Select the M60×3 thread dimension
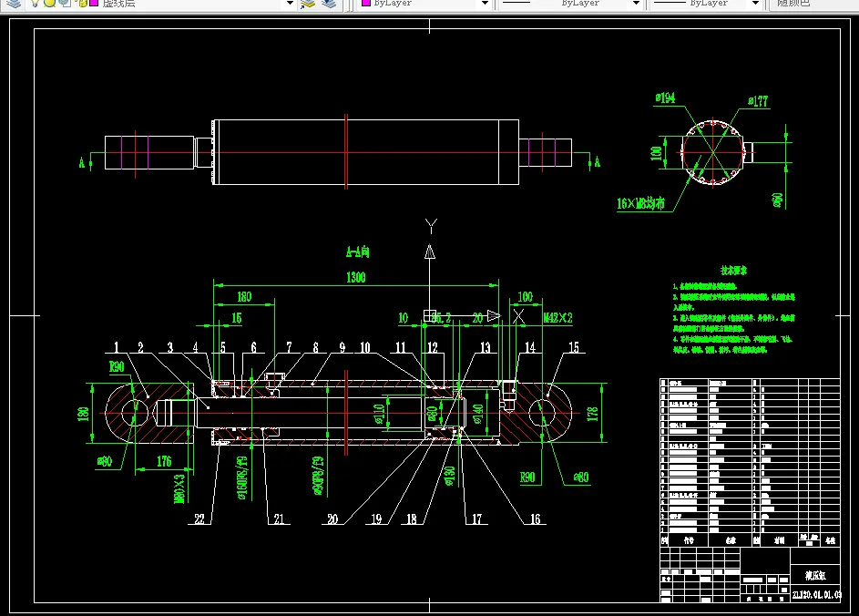 pos(179,488)
